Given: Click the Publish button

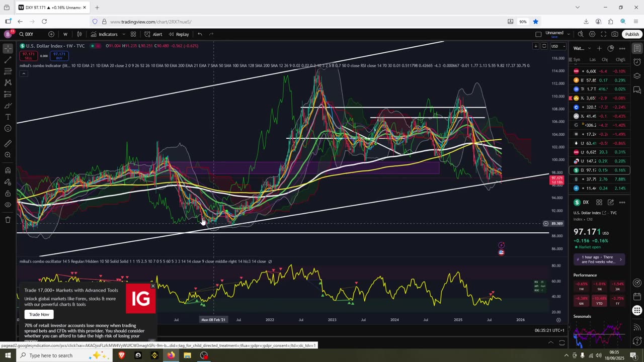Looking at the screenshot, I should tap(632, 34).
